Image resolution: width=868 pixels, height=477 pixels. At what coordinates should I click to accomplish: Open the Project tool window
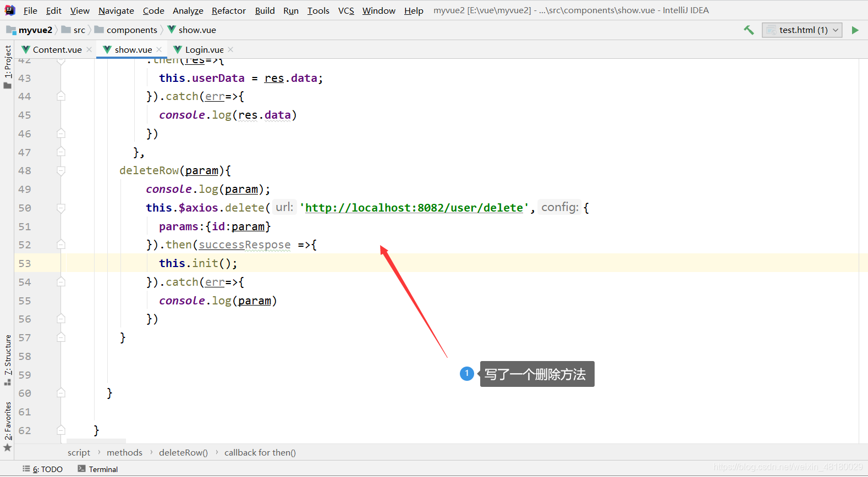(x=7, y=66)
